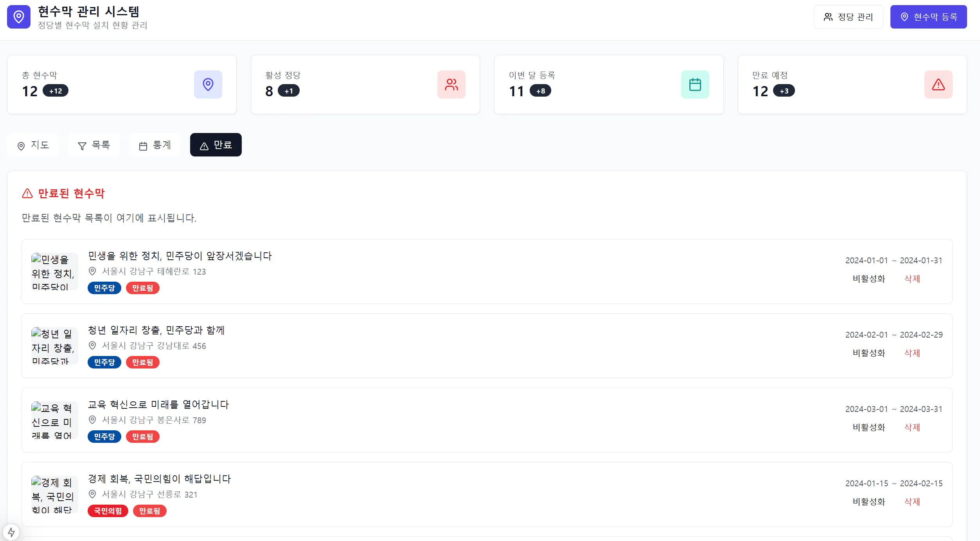980x541 pixels.
Task: Deactivate the 경제 회복 국민의힘 banner
Action: point(869,501)
